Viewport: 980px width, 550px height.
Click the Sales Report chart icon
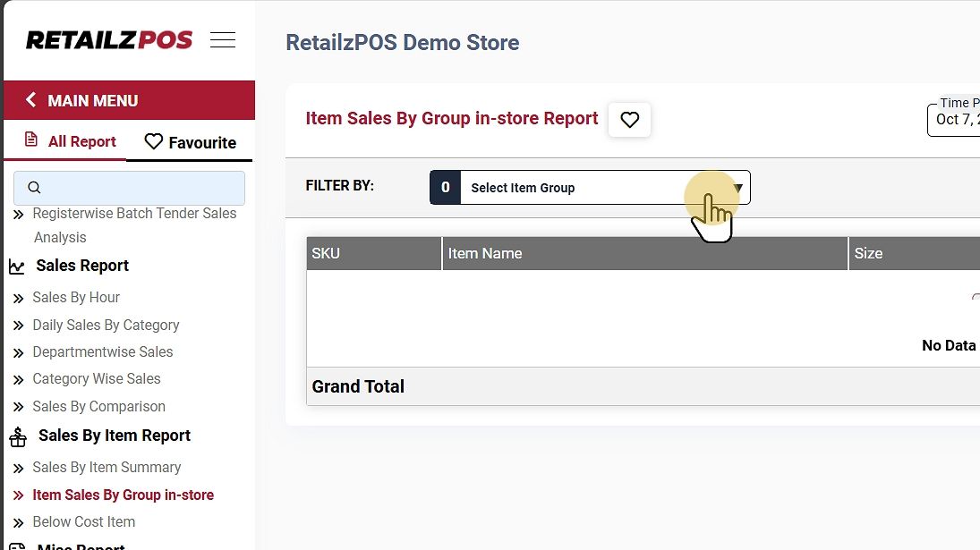point(17,267)
